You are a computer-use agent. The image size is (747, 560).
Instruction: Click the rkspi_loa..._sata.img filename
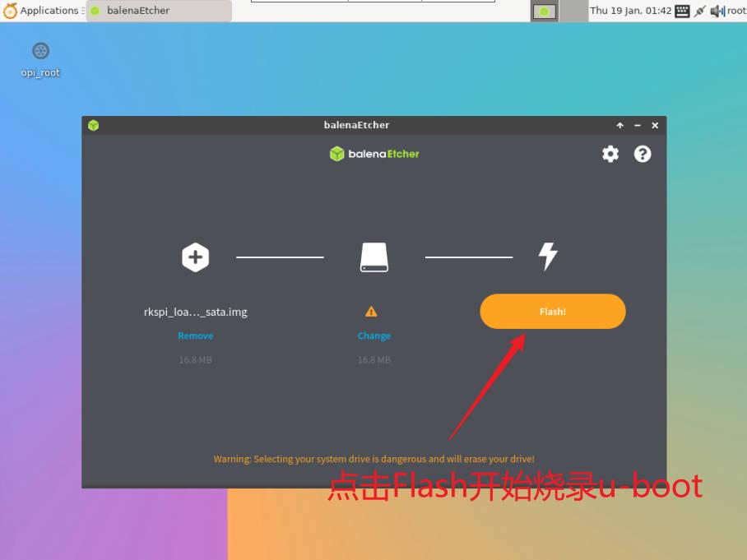pos(195,312)
